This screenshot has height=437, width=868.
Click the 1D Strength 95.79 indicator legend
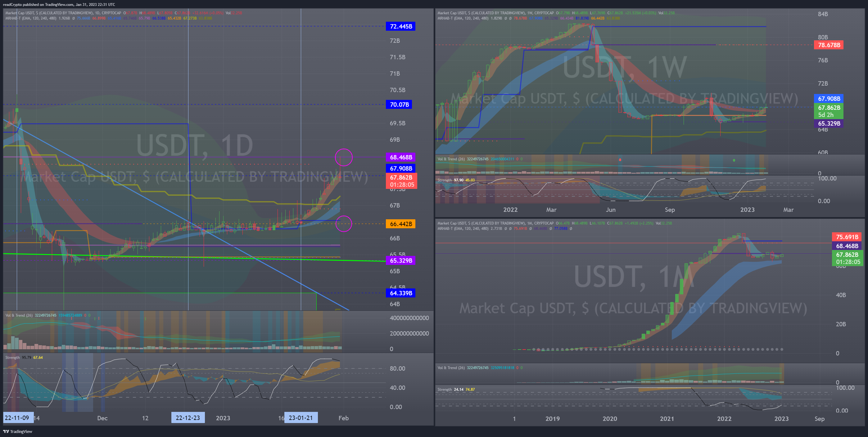click(24, 358)
